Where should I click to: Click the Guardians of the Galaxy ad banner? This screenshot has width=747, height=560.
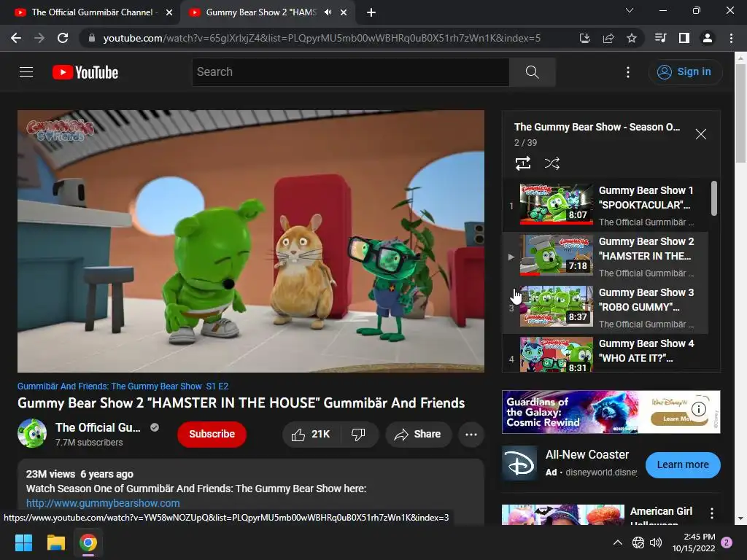coord(611,412)
